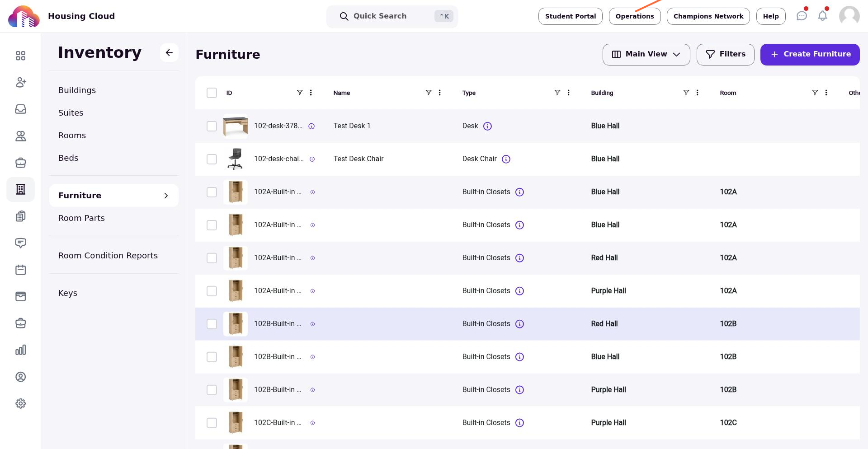Click the filter icon in the Building column
Screen dimensions: 868x449
[686, 93]
